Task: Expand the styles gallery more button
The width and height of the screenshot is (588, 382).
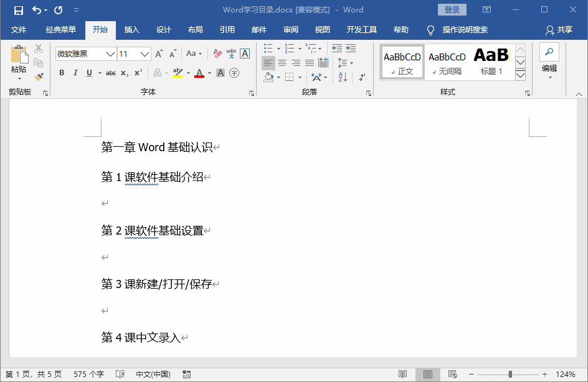Action: pyautogui.click(x=520, y=76)
